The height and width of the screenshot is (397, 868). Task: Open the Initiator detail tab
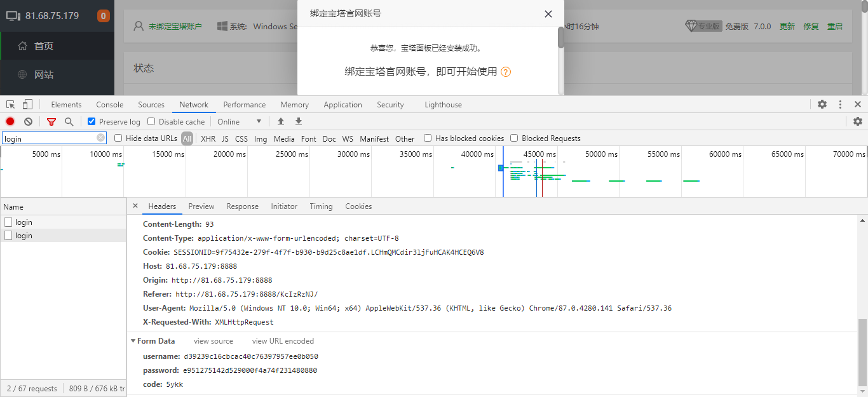(284, 206)
